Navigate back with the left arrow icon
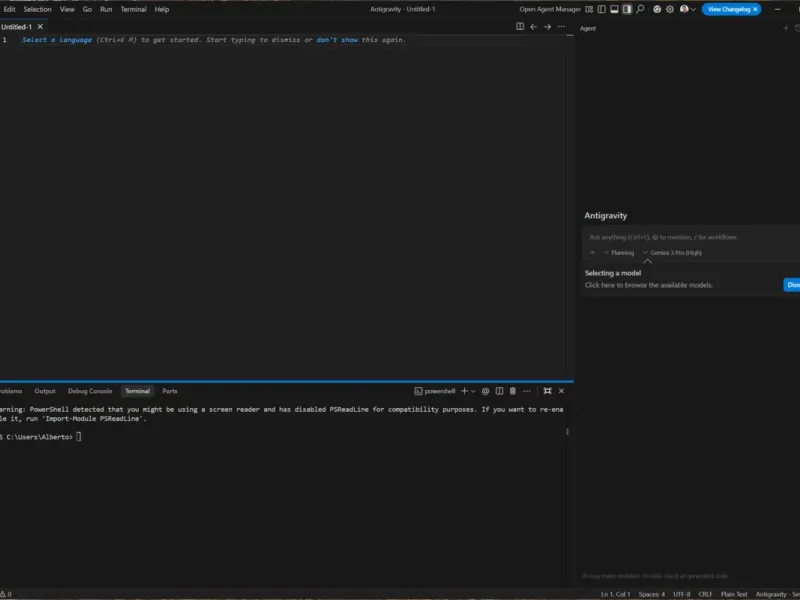The width and height of the screenshot is (800, 600). (x=534, y=27)
